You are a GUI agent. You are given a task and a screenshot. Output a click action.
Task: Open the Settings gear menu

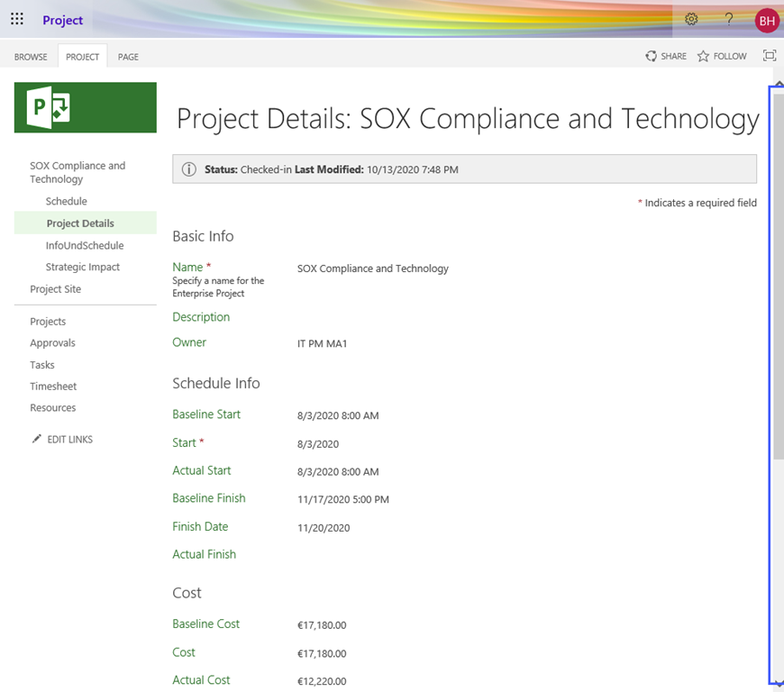pyautogui.click(x=691, y=19)
